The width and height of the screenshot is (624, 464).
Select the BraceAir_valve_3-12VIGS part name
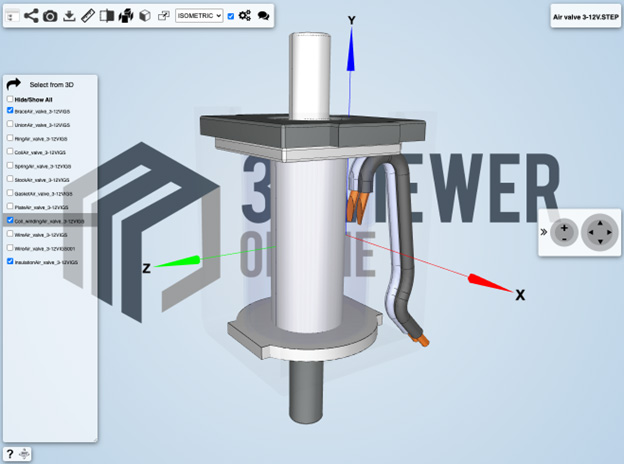point(42,112)
